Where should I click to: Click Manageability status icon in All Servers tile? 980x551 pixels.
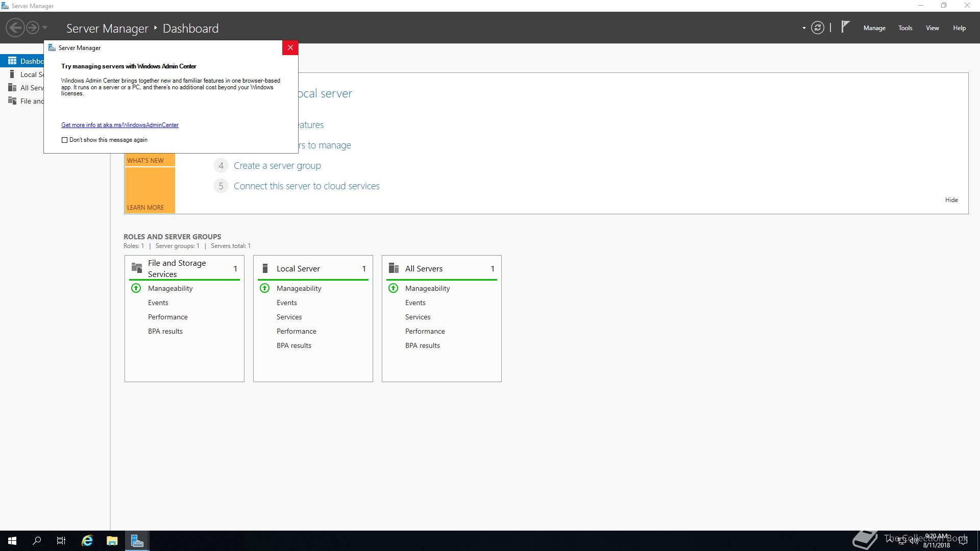click(x=393, y=288)
